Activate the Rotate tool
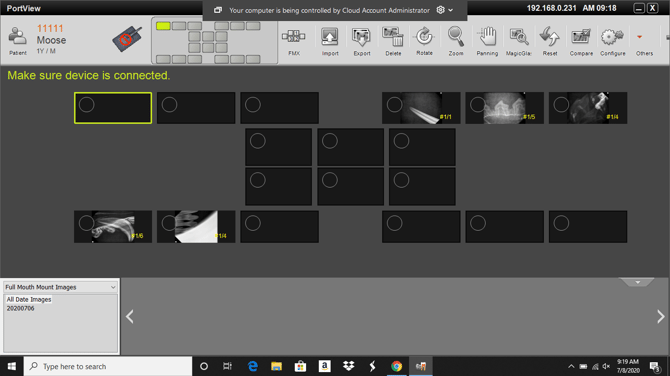Viewport: 670px width, 376px height. (424, 41)
